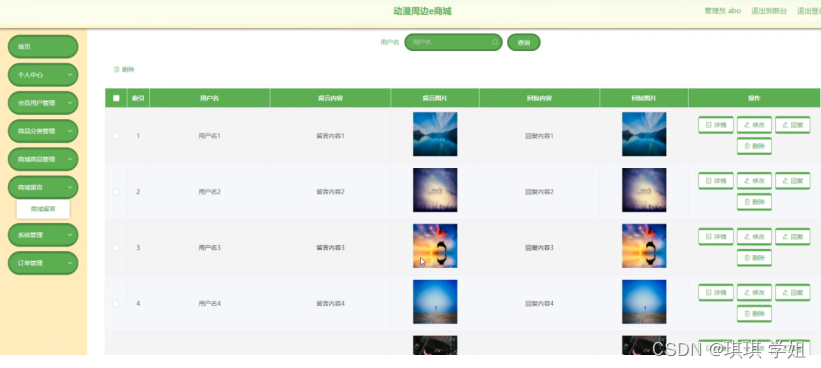Click 修改 in the 用户名4 row
This screenshot has width=821, height=368.
click(x=754, y=293)
